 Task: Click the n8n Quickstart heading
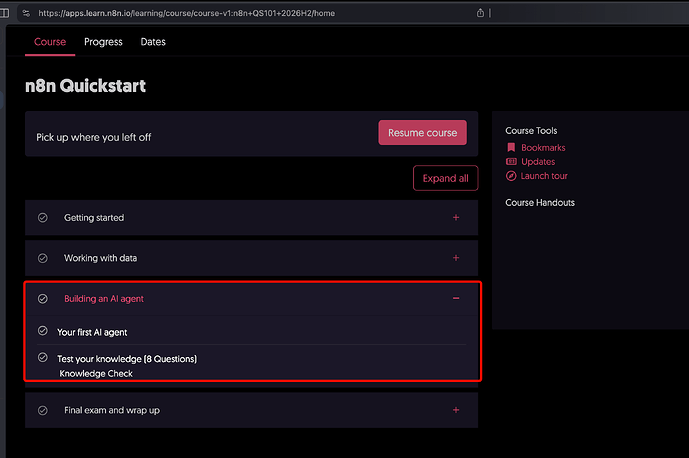(85, 86)
